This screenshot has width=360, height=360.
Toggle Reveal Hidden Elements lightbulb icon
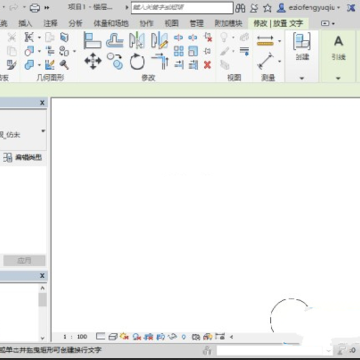pos(184,337)
